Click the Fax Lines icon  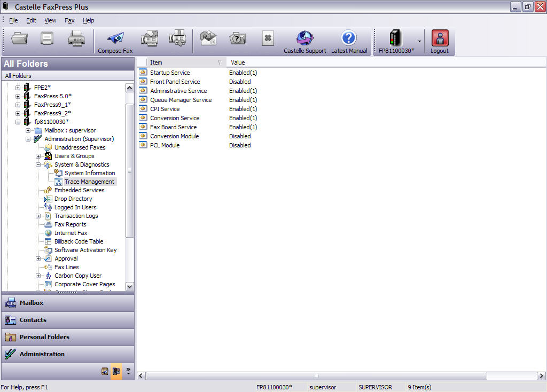[48, 267]
